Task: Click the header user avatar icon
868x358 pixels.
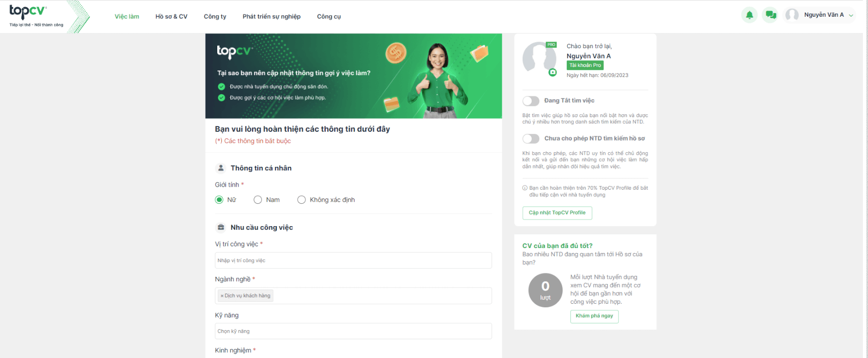Action: coord(792,15)
